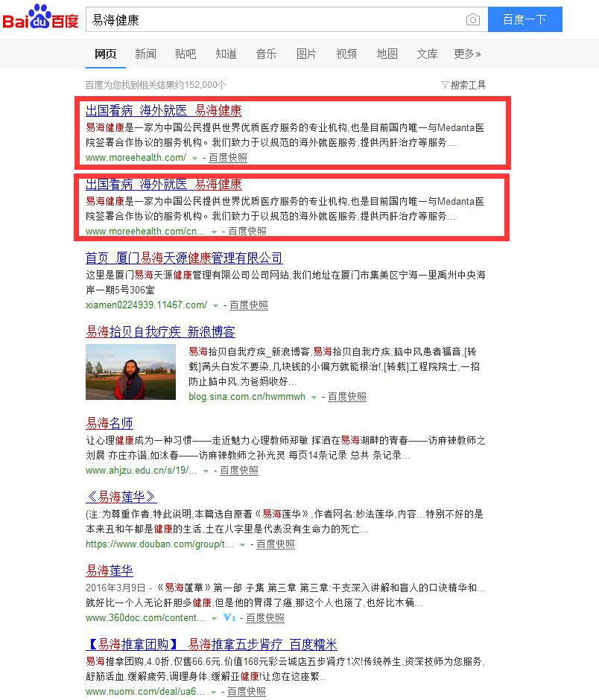Expand arrow next to www.moreehealth.com/cn...

[215, 232]
